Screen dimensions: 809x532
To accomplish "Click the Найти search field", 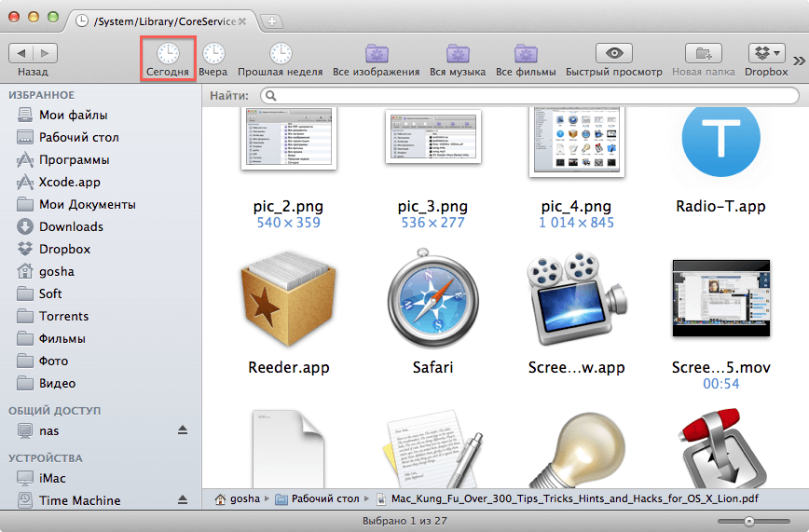I will pos(530,95).
